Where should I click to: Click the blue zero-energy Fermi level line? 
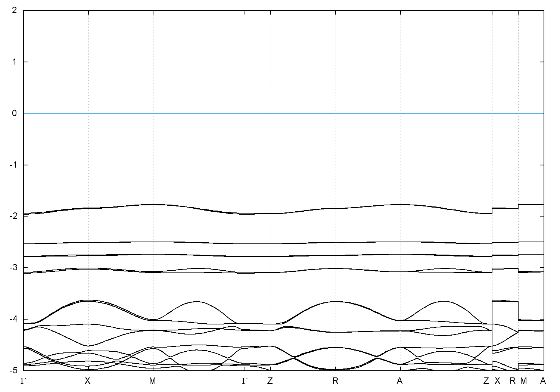tap(283, 113)
